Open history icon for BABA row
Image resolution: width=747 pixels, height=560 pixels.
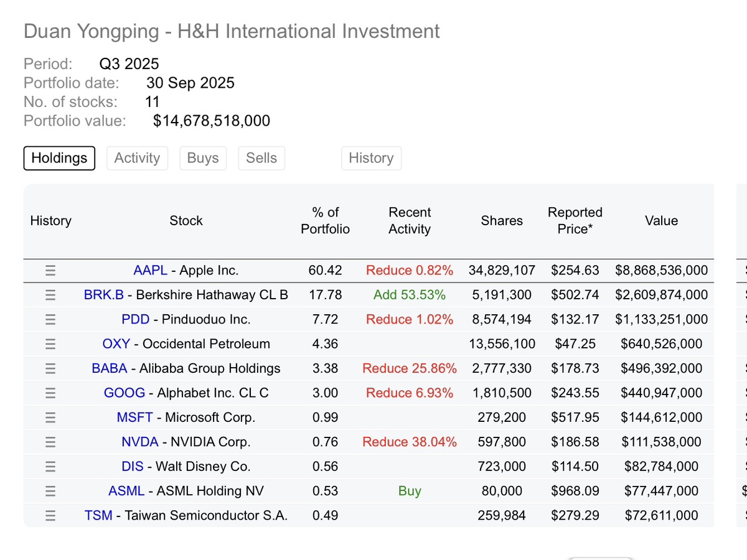[50, 368]
